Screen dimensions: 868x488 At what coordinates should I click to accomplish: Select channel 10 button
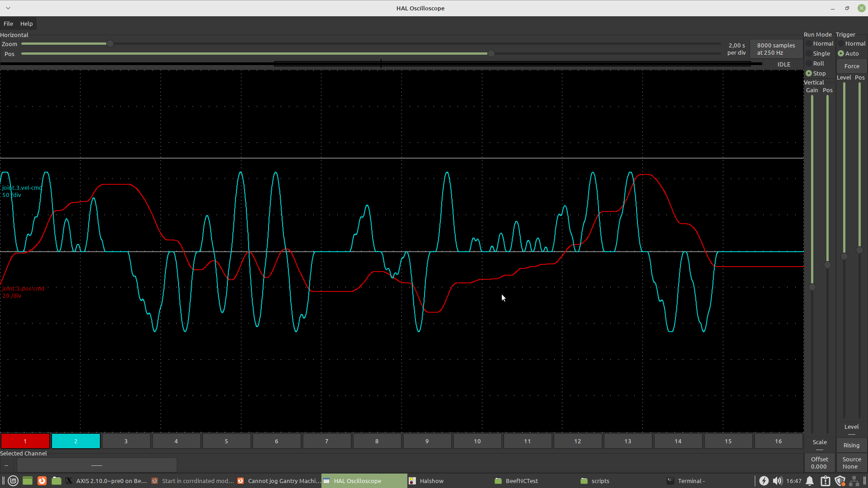pos(477,441)
